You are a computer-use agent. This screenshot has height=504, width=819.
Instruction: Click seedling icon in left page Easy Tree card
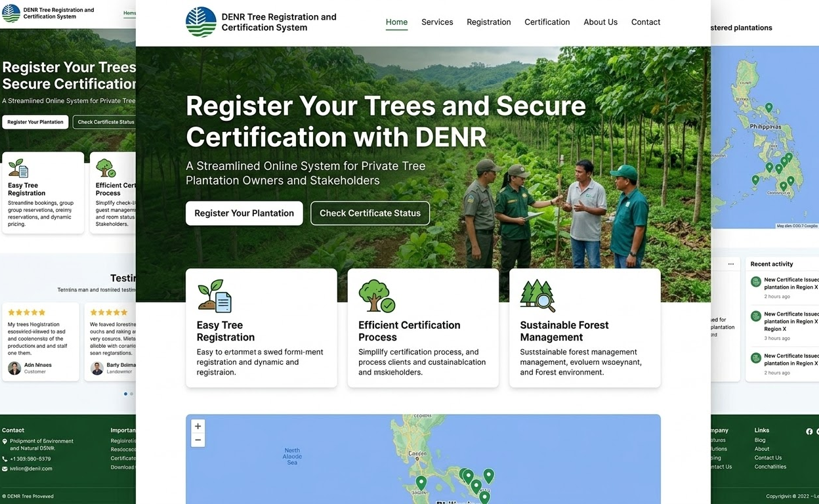[18, 168]
